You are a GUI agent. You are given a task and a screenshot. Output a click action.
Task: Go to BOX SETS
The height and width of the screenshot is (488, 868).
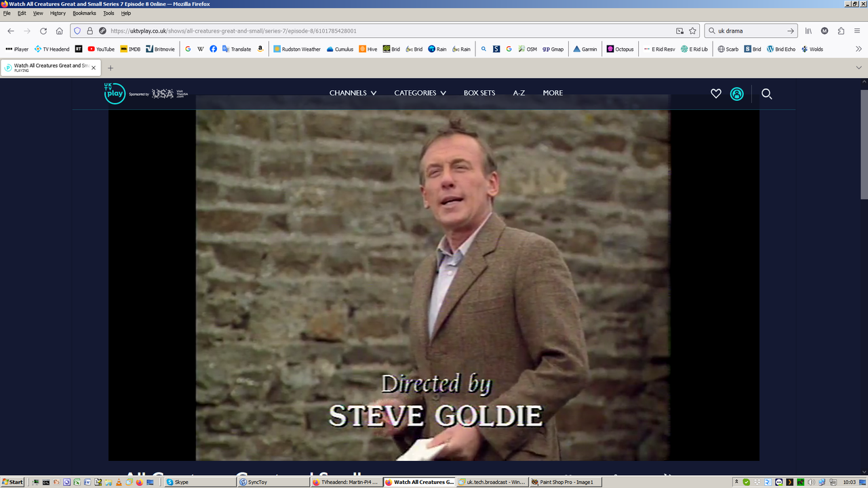(479, 93)
